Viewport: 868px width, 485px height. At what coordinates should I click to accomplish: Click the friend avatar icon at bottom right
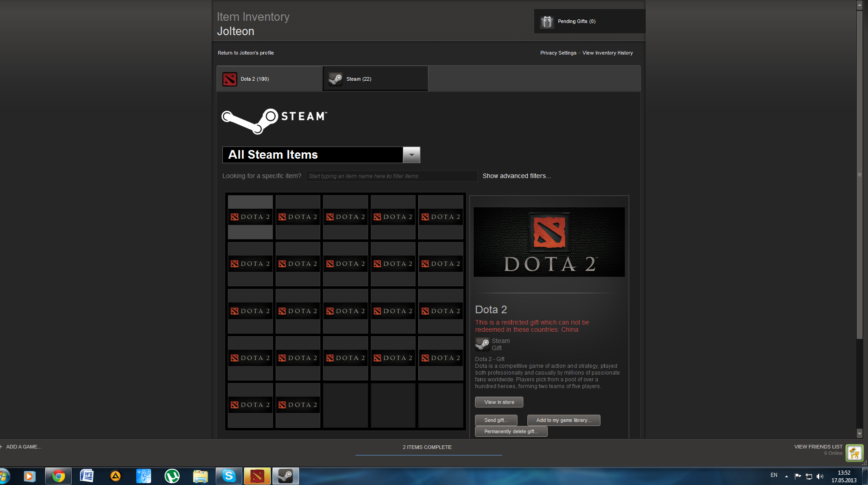pyautogui.click(x=854, y=453)
